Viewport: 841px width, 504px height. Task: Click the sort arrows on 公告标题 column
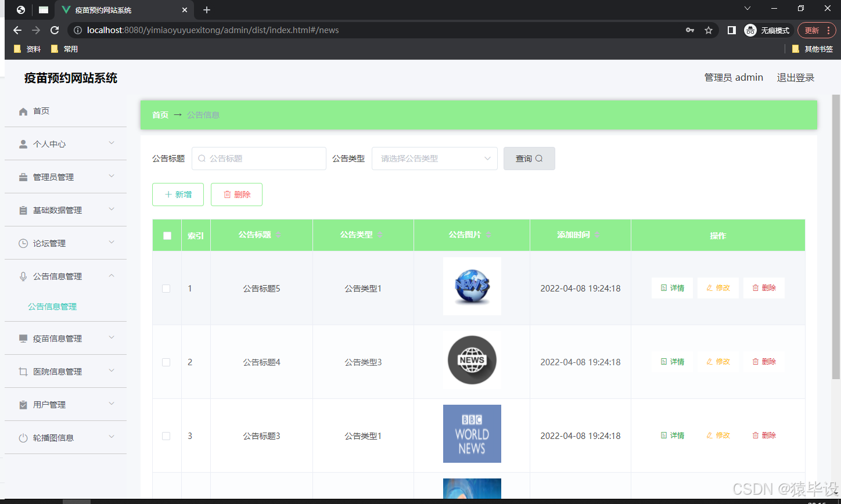[278, 235]
